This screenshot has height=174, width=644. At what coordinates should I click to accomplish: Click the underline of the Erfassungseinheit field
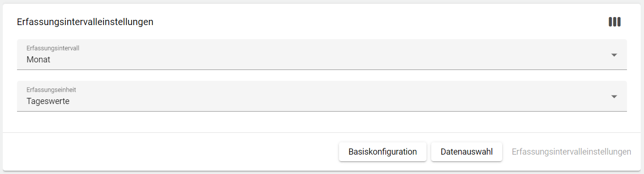tap(322, 111)
